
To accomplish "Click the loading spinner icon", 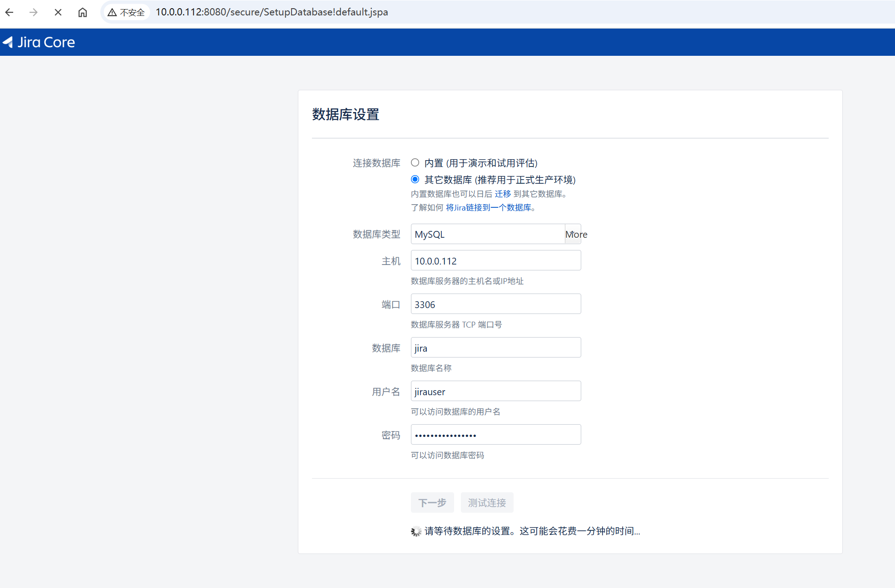I will [x=416, y=531].
